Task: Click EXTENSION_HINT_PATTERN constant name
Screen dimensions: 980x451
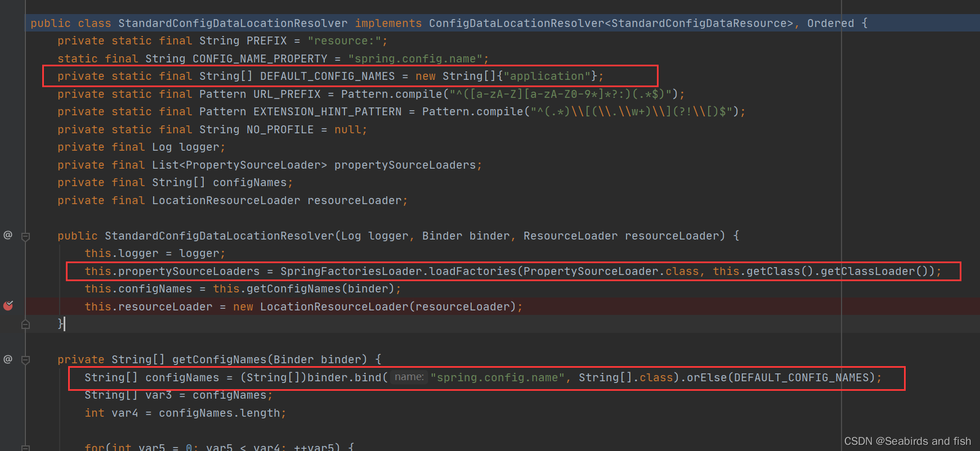Action: click(x=328, y=111)
